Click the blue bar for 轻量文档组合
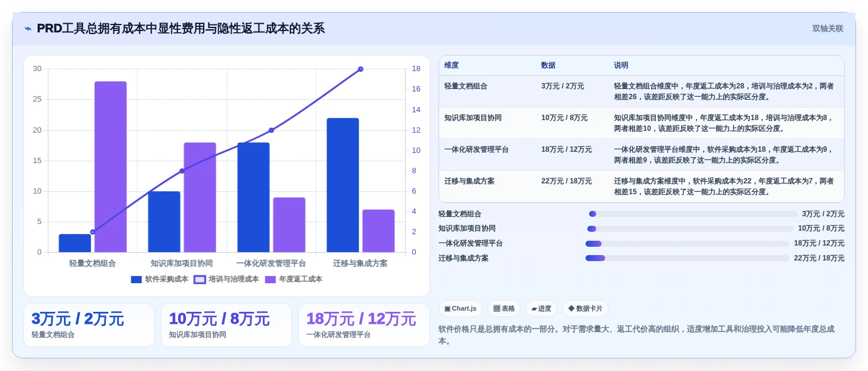 tap(75, 243)
